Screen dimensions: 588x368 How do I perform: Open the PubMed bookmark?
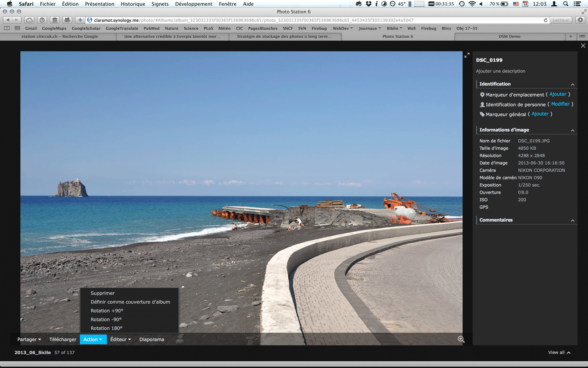(x=151, y=28)
